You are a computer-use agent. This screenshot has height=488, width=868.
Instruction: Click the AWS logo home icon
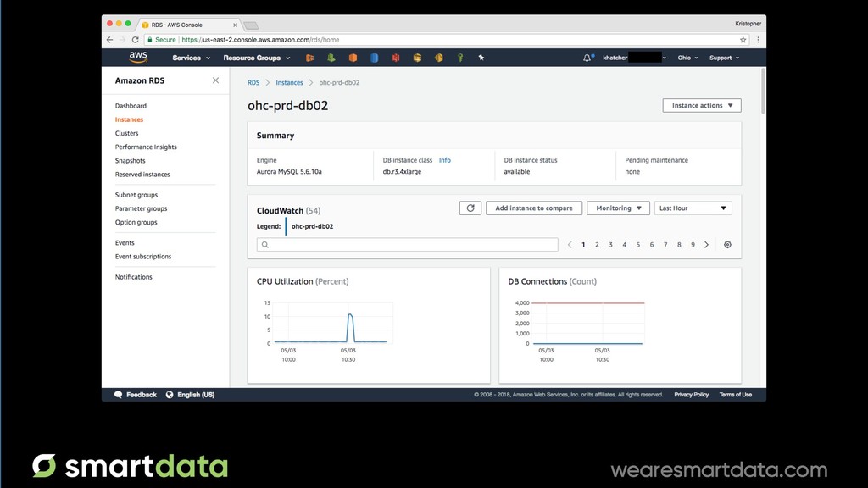(138, 57)
